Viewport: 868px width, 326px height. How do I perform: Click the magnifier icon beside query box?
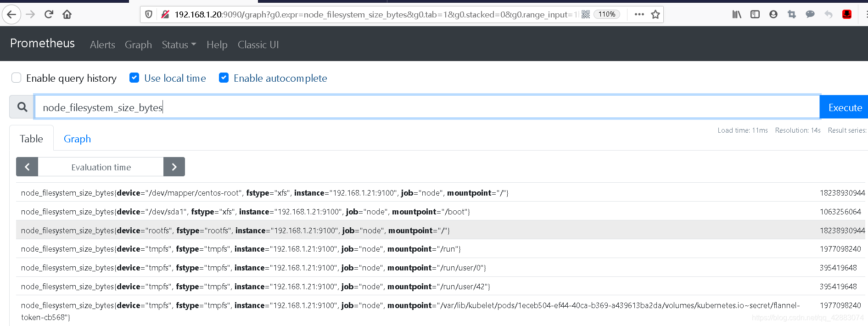(22, 107)
